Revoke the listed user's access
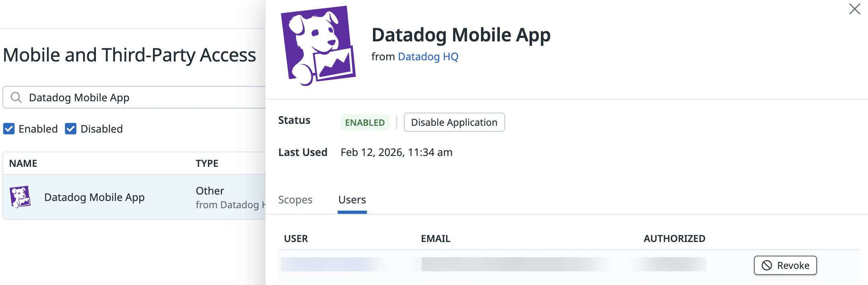Screen dimensions: 868x285 tap(785, 265)
